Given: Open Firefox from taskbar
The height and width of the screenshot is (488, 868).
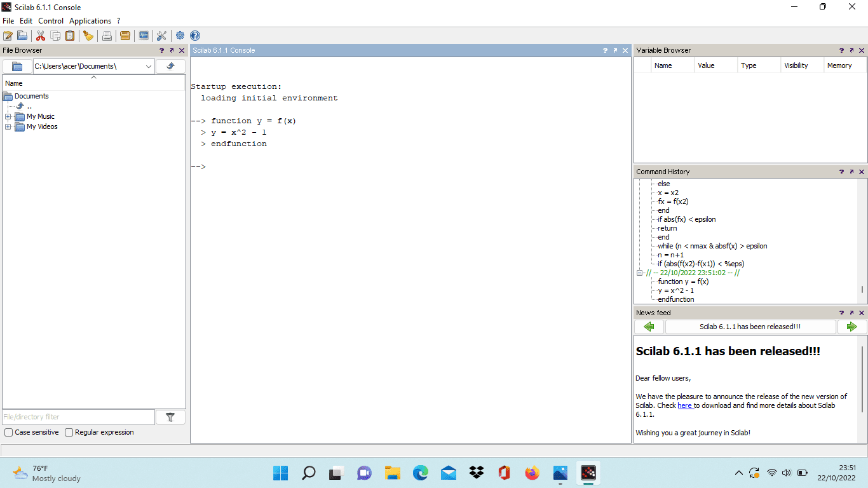Looking at the screenshot, I should click(x=532, y=473).
